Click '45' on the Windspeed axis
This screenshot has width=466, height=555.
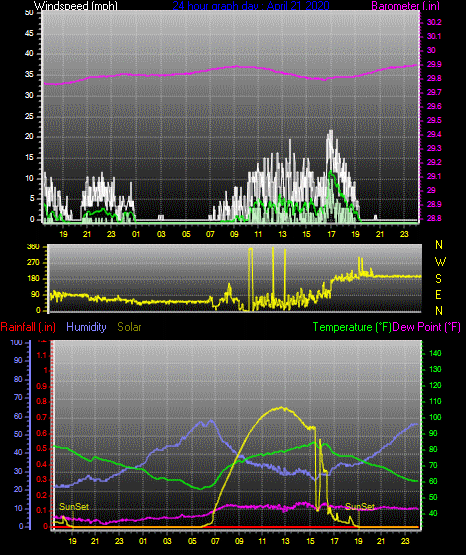coord(29,34)
